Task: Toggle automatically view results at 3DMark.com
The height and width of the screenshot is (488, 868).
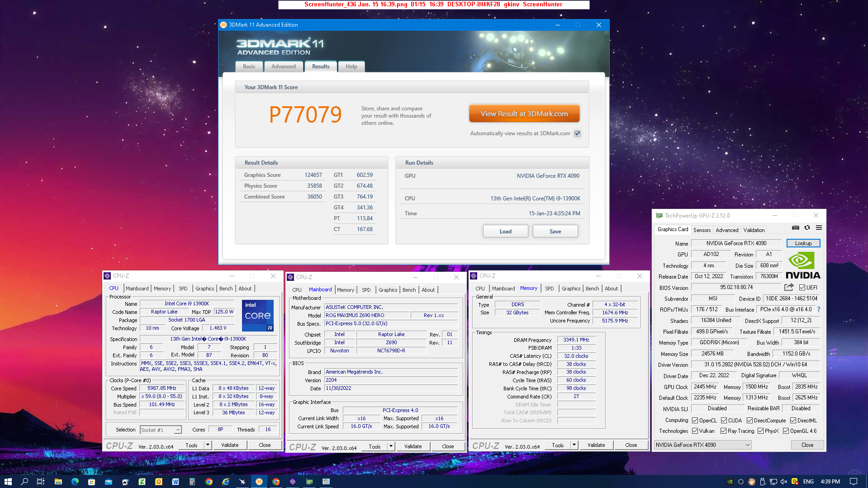Action: (577, 133)
